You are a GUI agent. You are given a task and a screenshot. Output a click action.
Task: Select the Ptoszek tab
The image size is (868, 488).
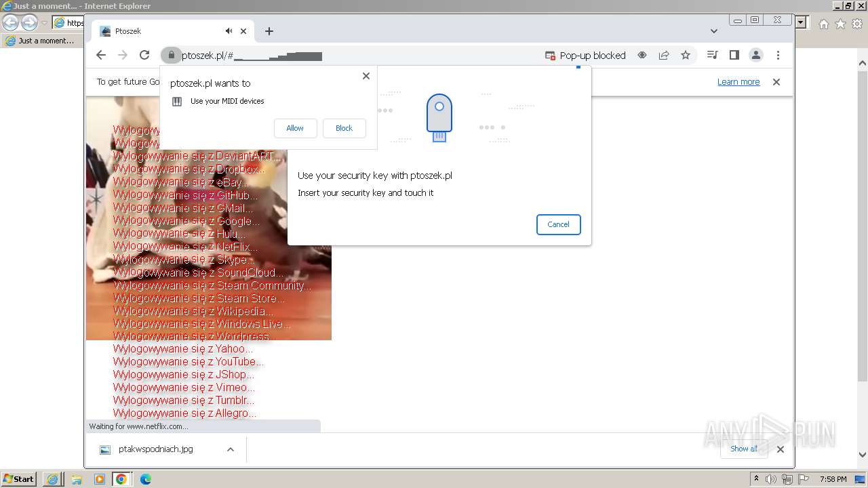coord(172,31)
